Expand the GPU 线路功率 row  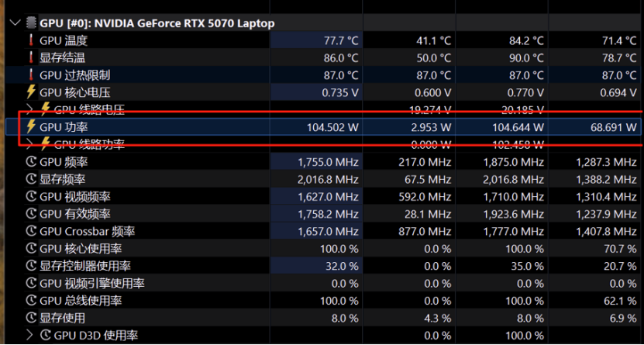pos(29,144)
